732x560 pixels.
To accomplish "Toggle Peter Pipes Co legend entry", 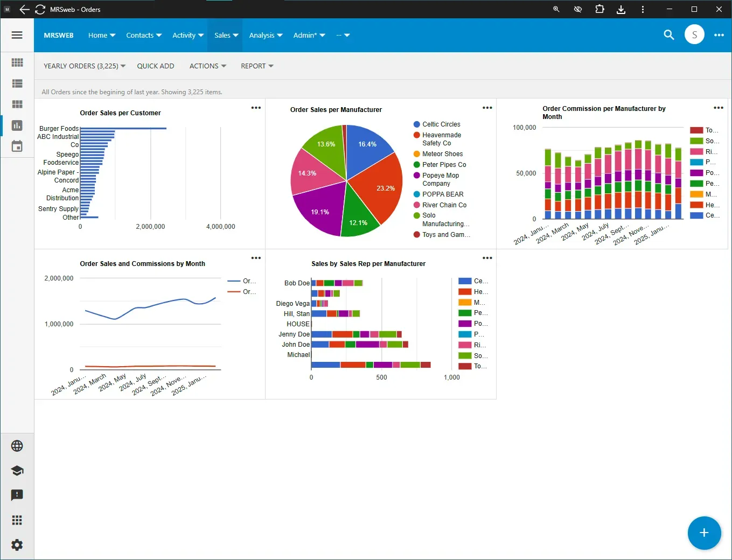I will pyautogui.click(x=440, y=165).
